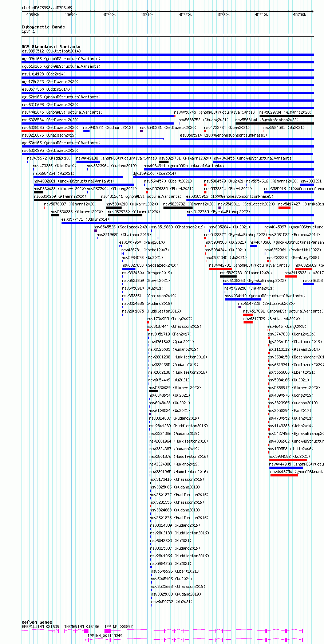This screenshot has height=644, width=324.
Task: Select nsv5984254 (Wu2021) label
Action: [x=54, y=173]
